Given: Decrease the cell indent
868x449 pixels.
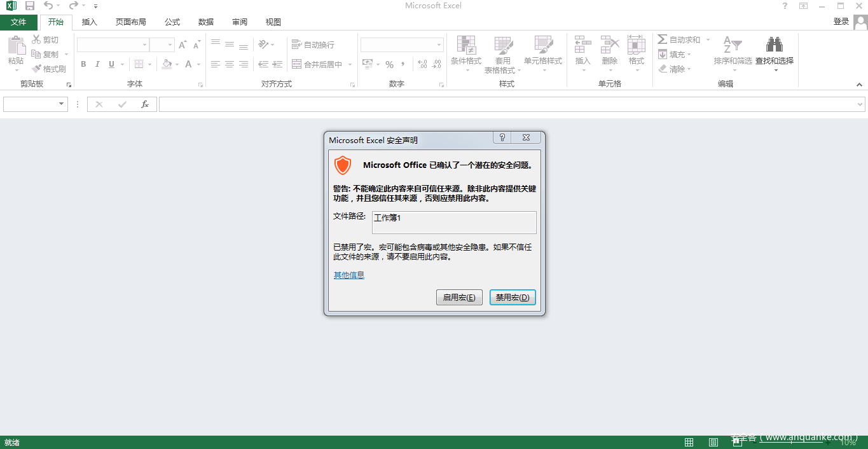Looking at the screenshot, I should [x=263, y=64].
